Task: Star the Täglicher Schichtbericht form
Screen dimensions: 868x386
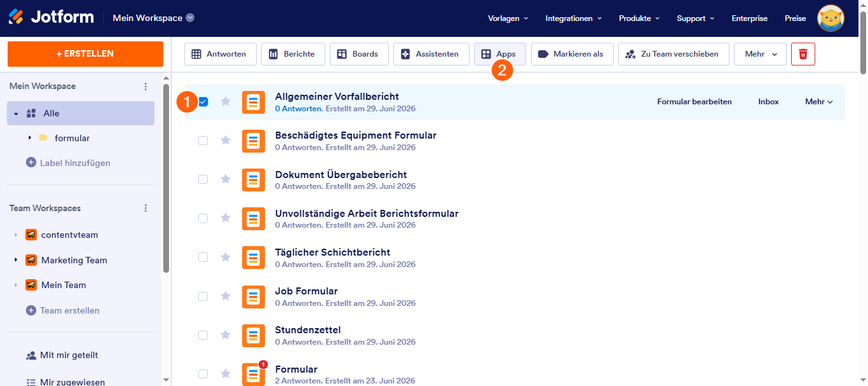Action: (x=225, y=256)
